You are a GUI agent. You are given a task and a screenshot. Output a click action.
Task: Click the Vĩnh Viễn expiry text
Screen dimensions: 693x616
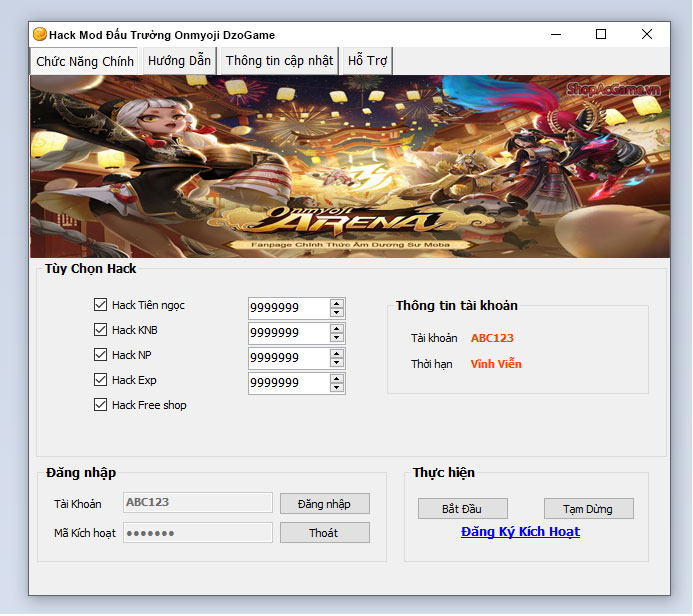(x=496, y=364)
